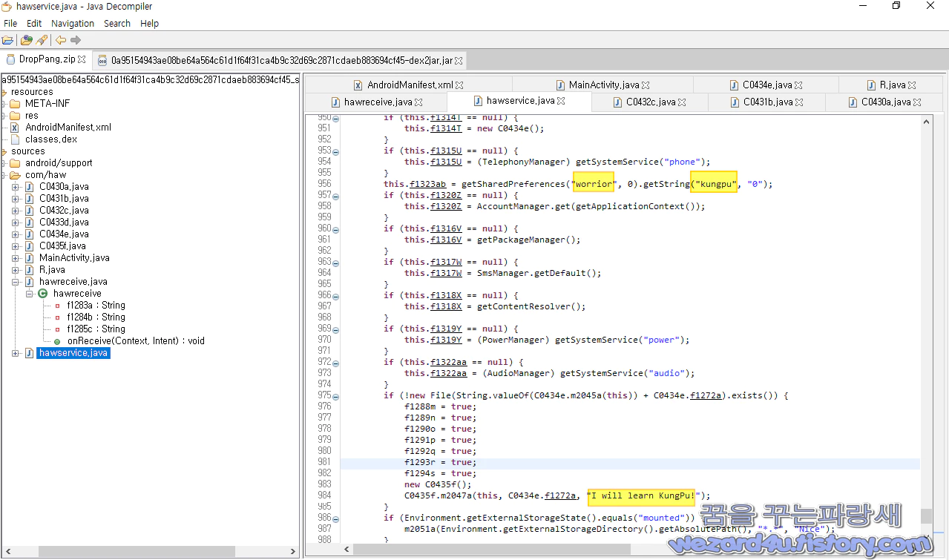Image resolution: width=949 pixels, height=560 pixels.
Task: Open the Navigation menu
Action: pyautogui.click(x=73, y=24)
